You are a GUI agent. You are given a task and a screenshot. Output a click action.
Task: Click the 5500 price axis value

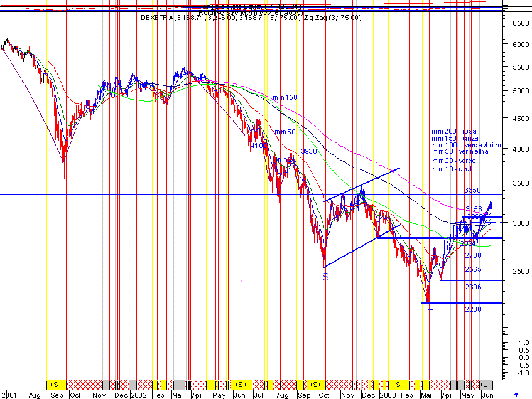[x=521, y=67]
